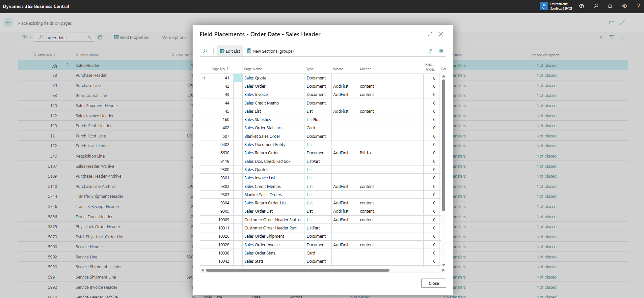Click the scroll left arrow in dialog
The image size is (644, 298).
point(202,270)
